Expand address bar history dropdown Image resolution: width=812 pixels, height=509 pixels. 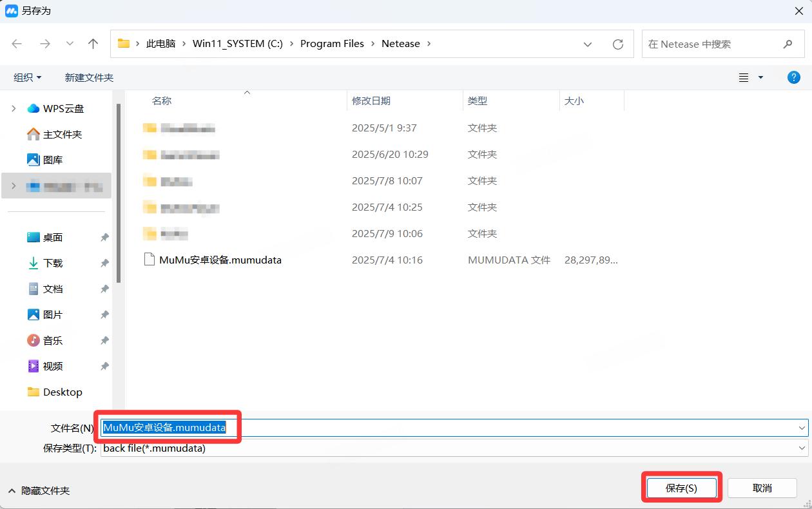[x=588, y=44]
